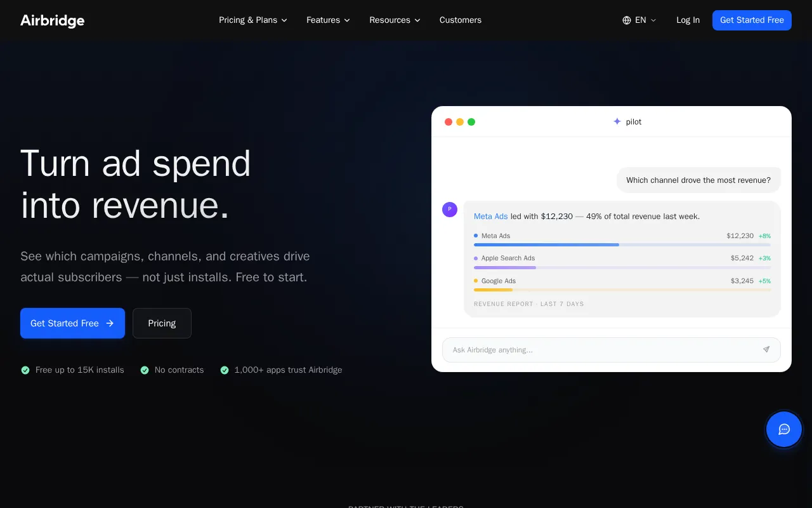Click the 'Turn ad spend into revenue.' headline
The height and width of the screenshot is (508, 812).
pyautogui.click(x=136, y=185)
